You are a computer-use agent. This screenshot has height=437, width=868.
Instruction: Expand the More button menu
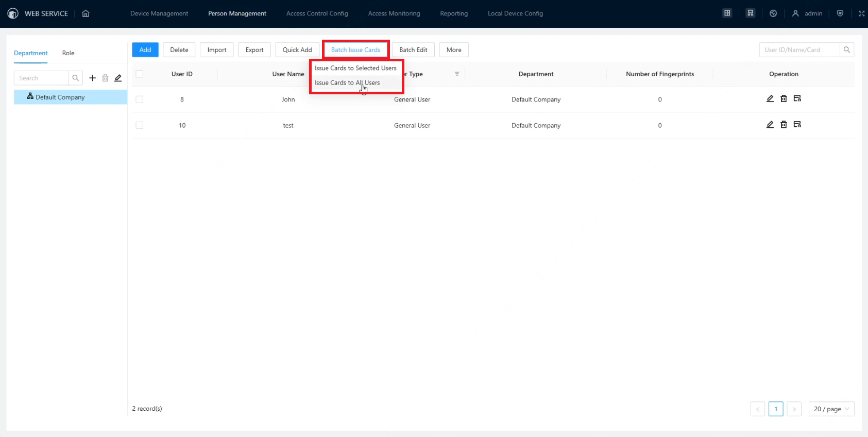[454, 49]
